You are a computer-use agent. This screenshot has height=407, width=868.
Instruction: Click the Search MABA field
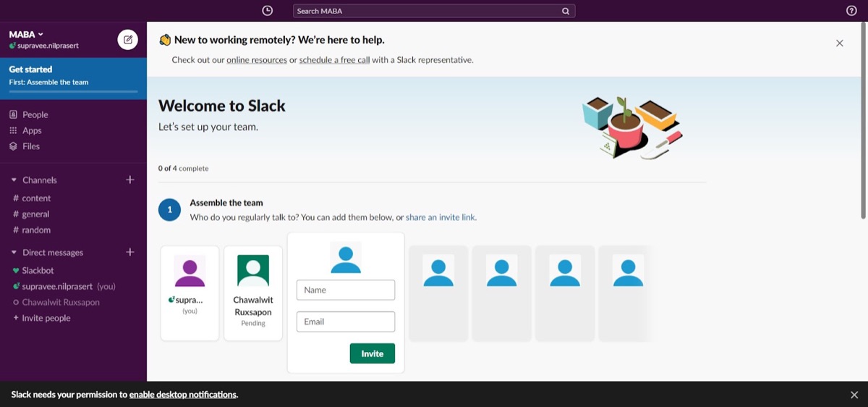pos(434,12)
